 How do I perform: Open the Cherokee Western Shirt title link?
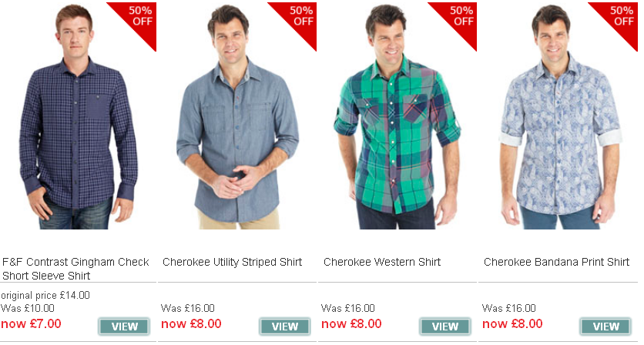tap(382, 262)
